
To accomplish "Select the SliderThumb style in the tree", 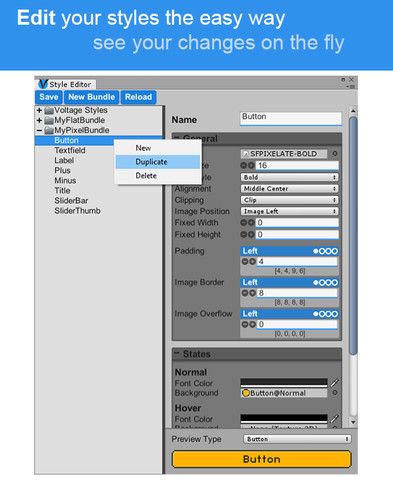I will pos(77,211).
